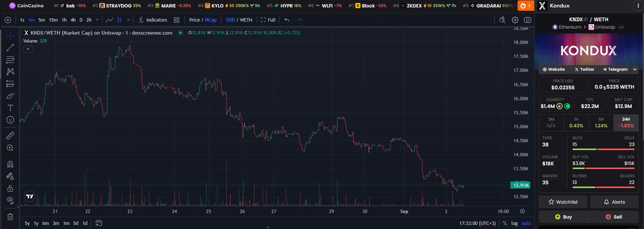Screen dimensions: 644x229
Task: Open quick search lightning icon
Action: coord(502,20)
